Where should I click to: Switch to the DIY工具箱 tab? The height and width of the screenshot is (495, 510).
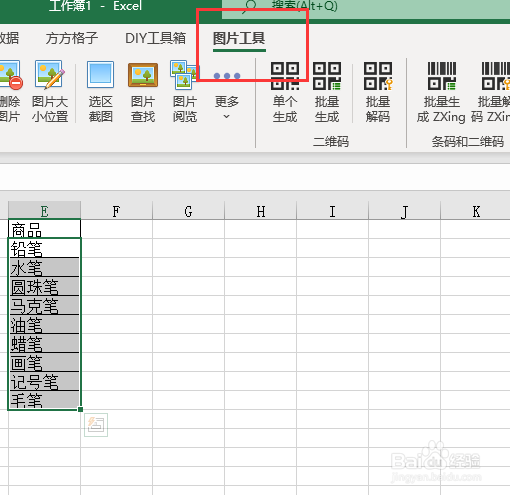pos(155,39)
